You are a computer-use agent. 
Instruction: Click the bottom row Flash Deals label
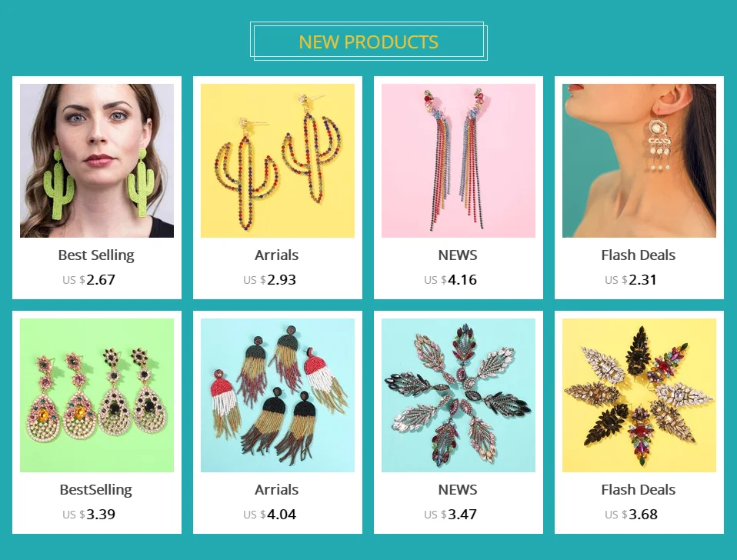click(x=639, y=489)
